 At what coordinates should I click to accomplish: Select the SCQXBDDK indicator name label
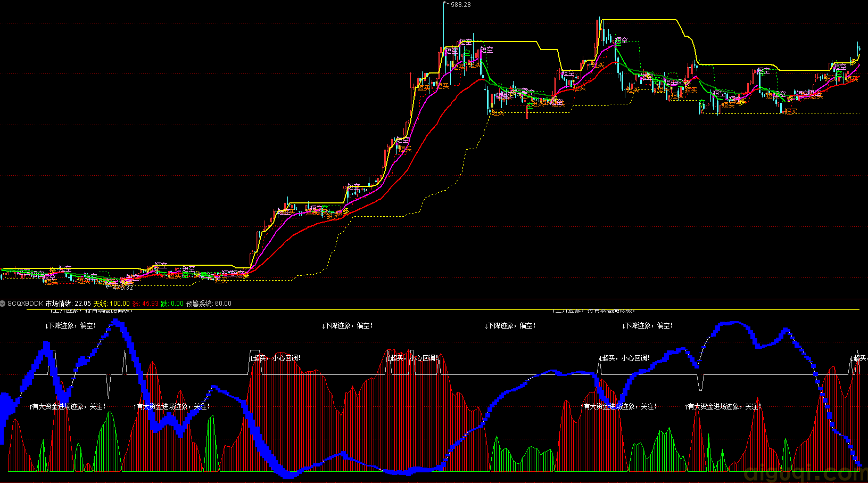point(25,304)
